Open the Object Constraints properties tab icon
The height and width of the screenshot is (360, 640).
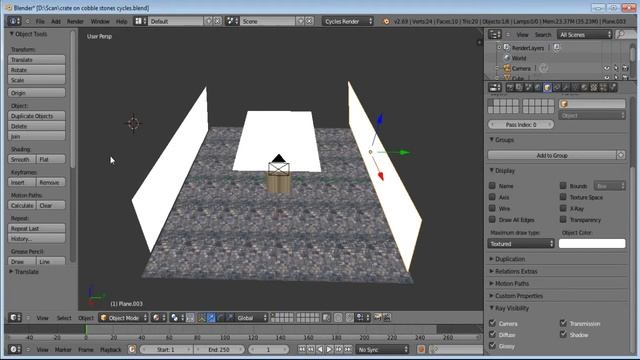556,87
